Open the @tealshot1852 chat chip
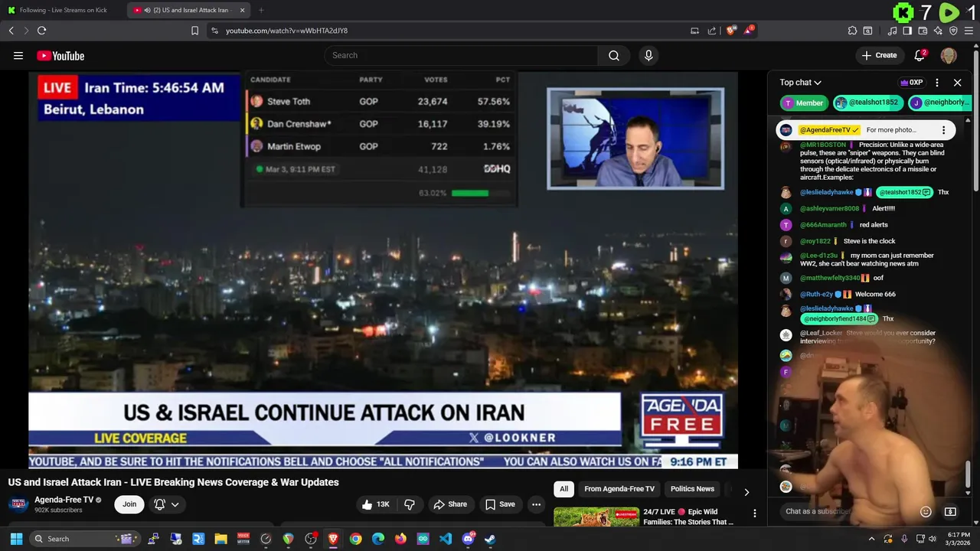The height and width of the screenshot is (551, 980). coord(867,103)
